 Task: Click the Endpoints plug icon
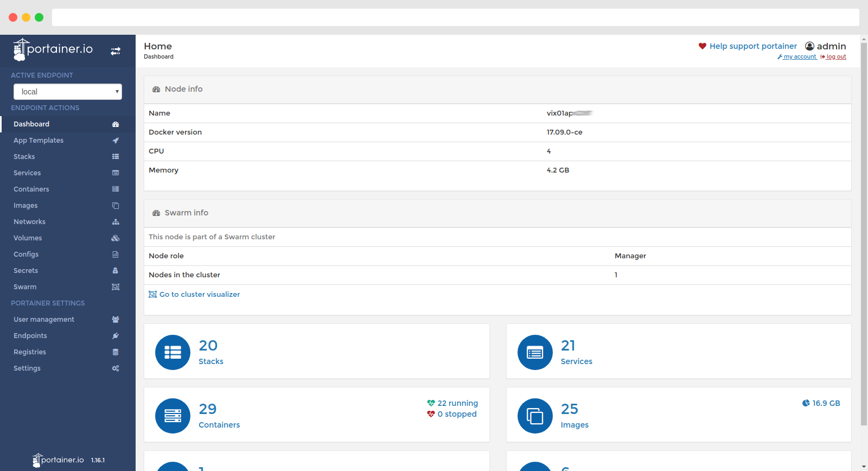pyautogui.click(x=116, y=336)
